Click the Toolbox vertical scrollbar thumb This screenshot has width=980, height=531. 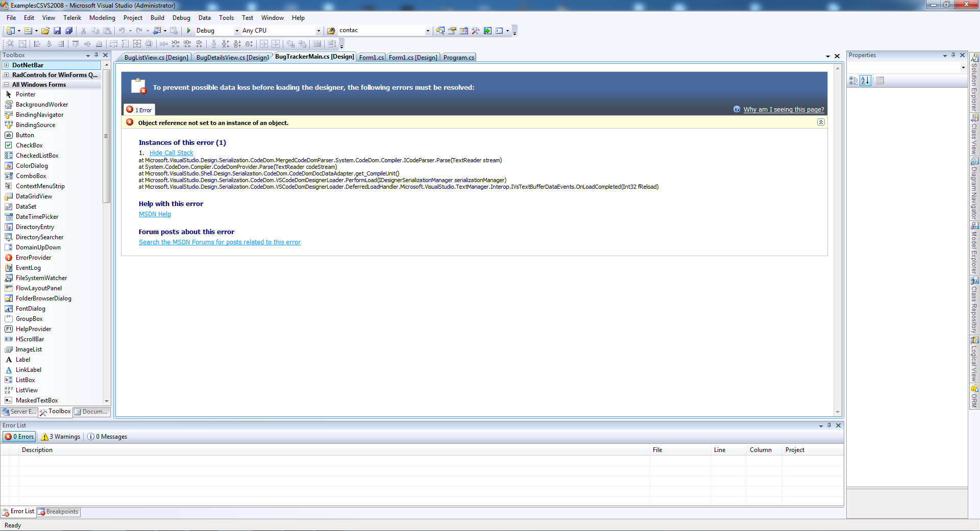click(106, 136)
